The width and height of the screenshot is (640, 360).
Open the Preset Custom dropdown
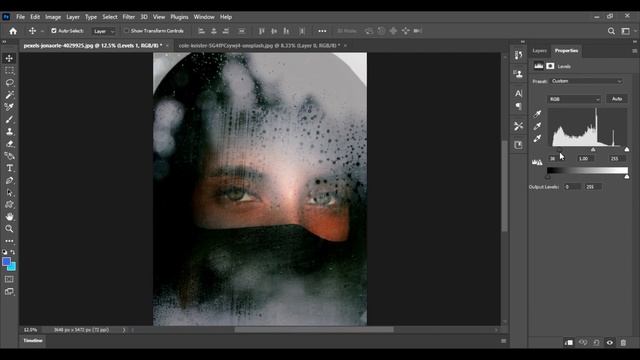point(587,81)
